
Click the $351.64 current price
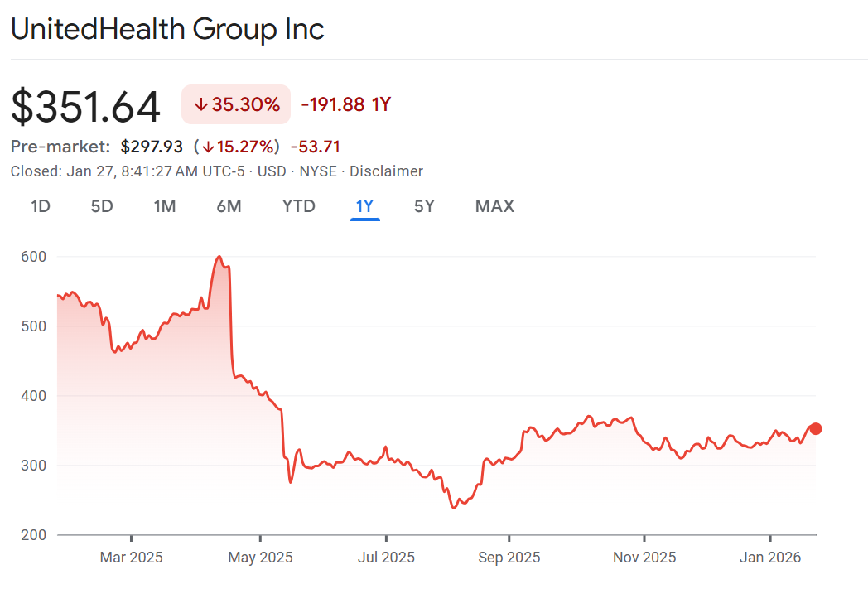click(x=85, y=107)
